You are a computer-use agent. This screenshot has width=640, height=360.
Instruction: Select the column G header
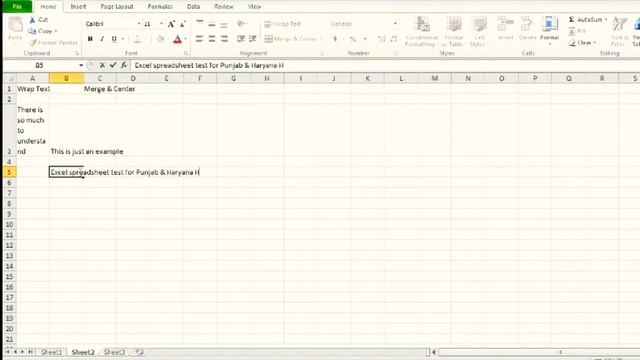(x=233, y=78)
